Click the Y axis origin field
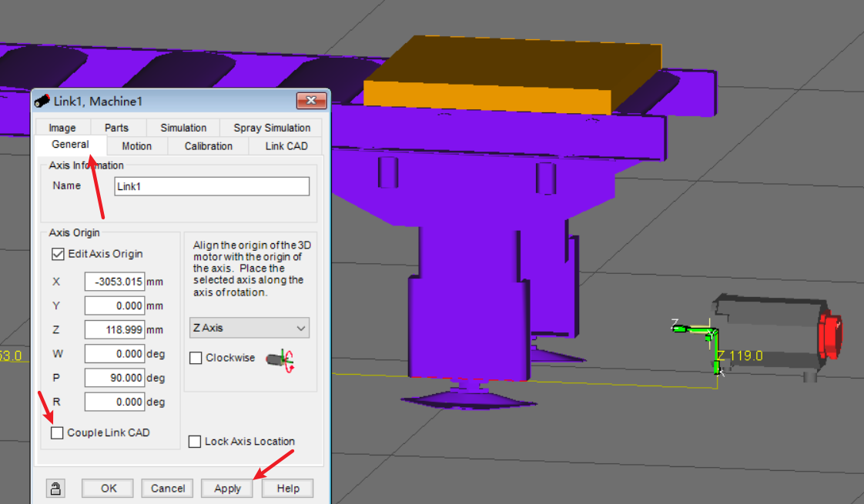 click(115, 305)
